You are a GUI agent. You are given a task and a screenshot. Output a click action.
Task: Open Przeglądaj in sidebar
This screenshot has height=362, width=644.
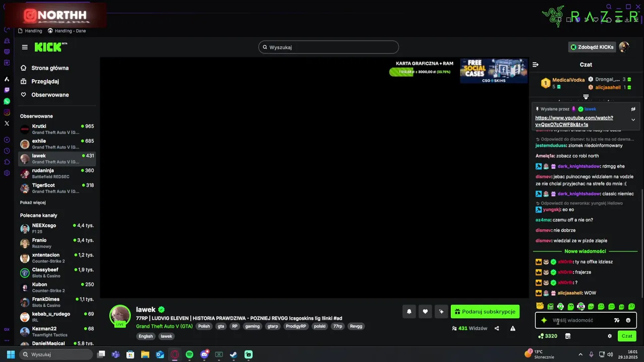(45, 81)
